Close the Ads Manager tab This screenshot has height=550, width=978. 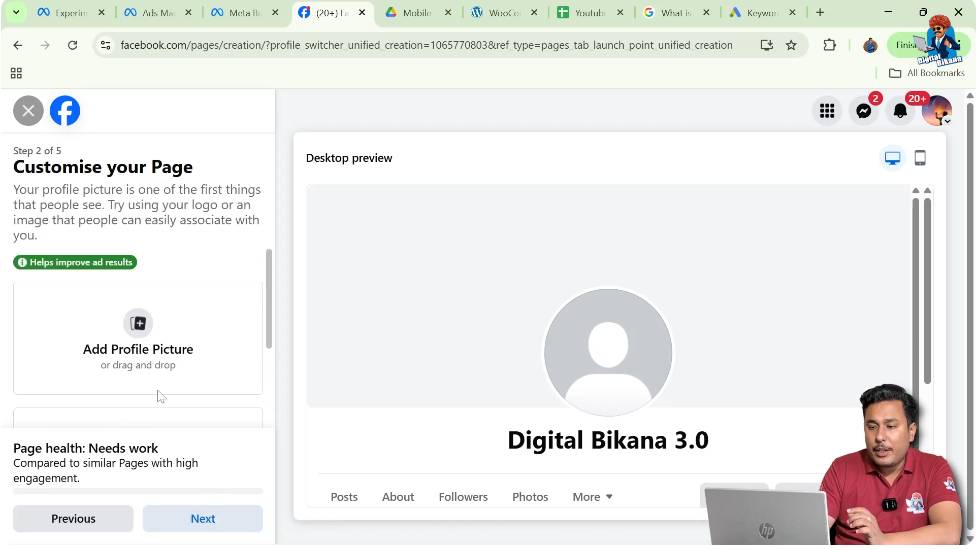[188, 12]
